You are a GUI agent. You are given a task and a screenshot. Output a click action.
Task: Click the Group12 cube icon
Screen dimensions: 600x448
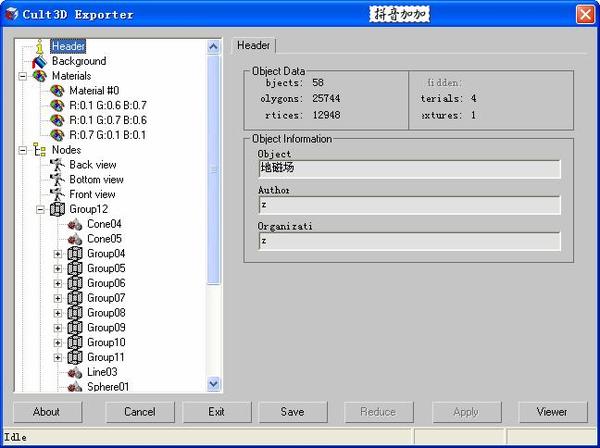[57, 209]
